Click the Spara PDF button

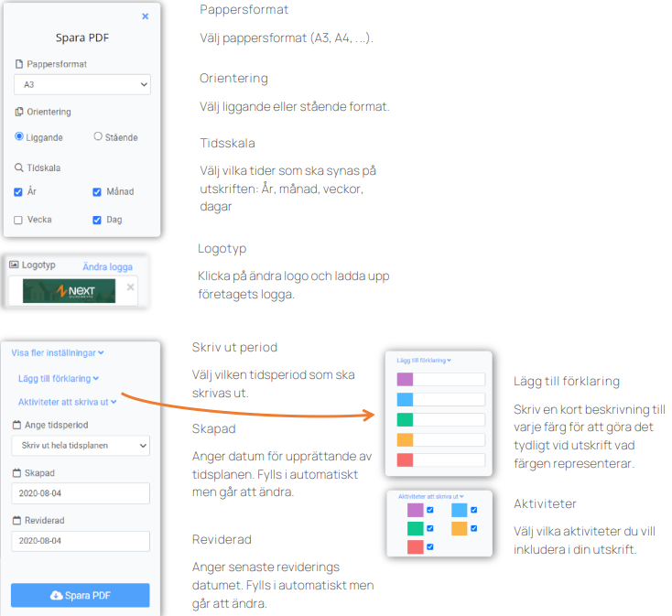pos(81,595)
